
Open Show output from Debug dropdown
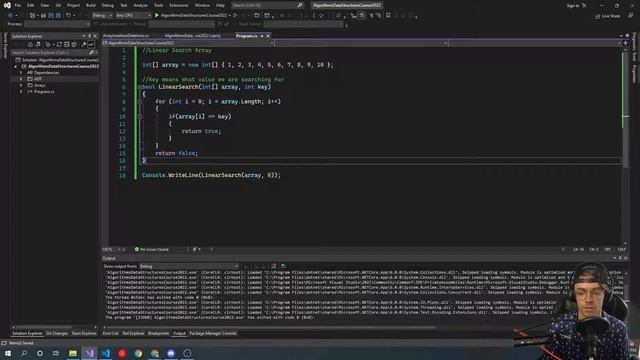189,266
